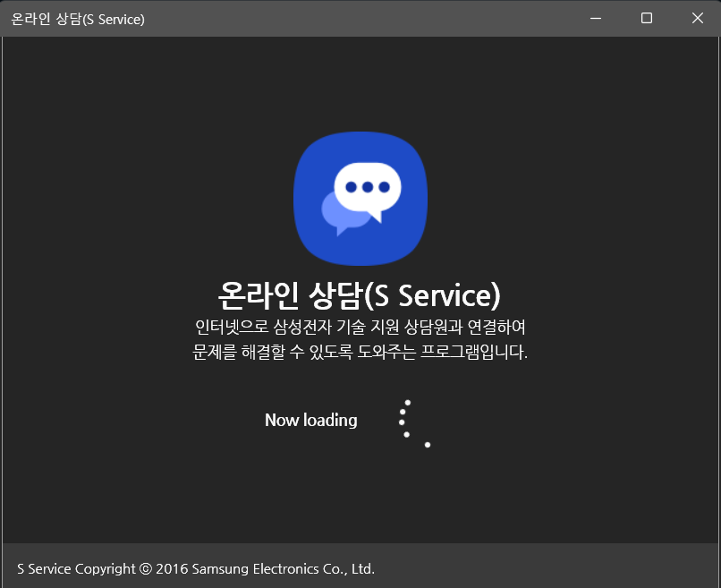
Task: Click the title bar text 온라인 상담(S Service)
Action: 78,20
